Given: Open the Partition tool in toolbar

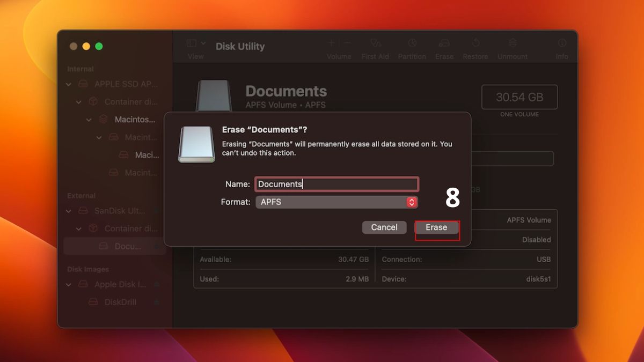Looking at the screenshot, I should tap(412, 43).
